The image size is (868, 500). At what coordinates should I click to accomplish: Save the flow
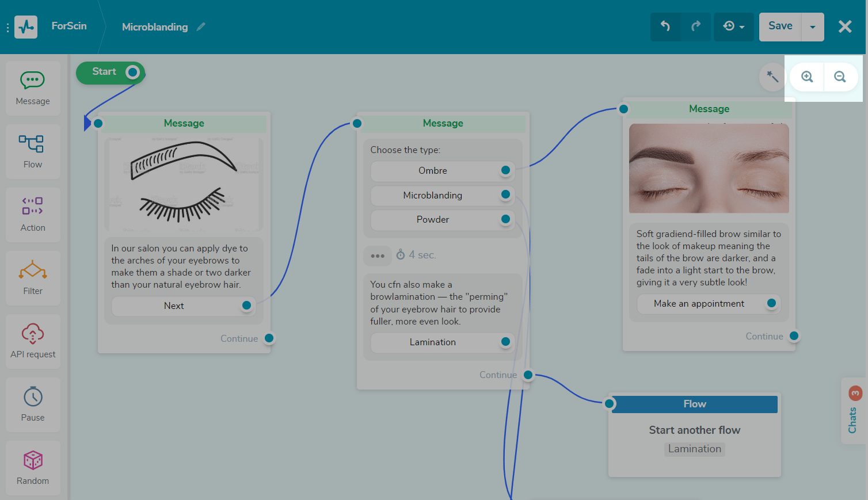(x=780, y=26)
